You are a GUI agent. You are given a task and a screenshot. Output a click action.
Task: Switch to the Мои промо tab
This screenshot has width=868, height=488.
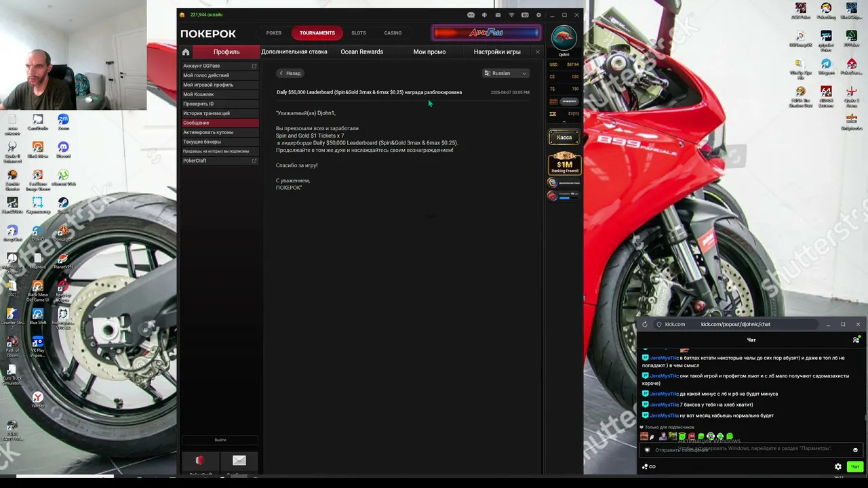(429, 52)
